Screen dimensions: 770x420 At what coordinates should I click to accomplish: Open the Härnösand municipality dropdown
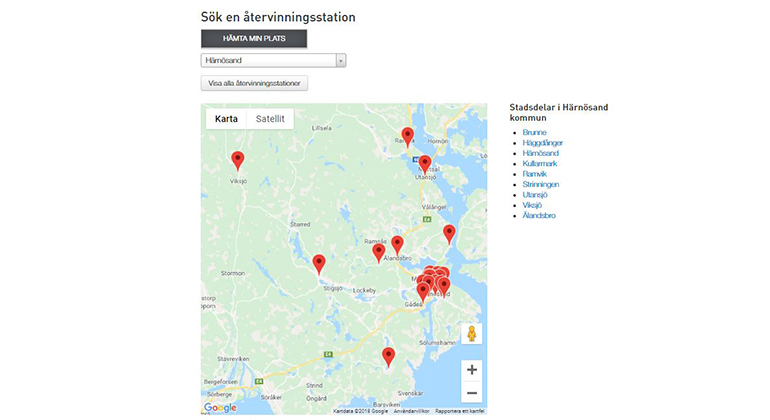point(273,60)
